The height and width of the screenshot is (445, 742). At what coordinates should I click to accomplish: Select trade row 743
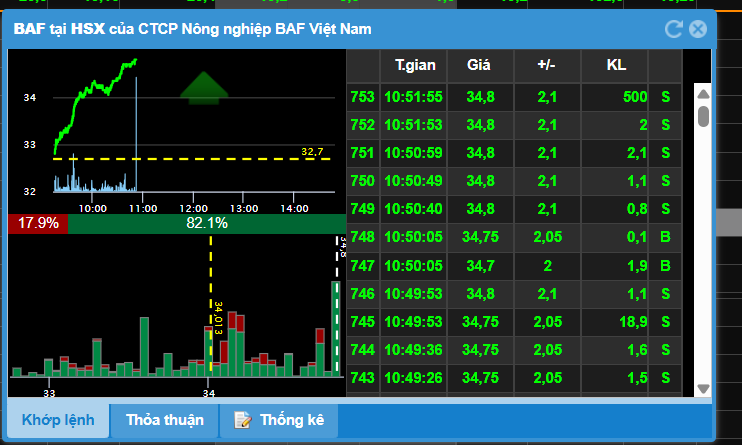[x=514, y=378]
